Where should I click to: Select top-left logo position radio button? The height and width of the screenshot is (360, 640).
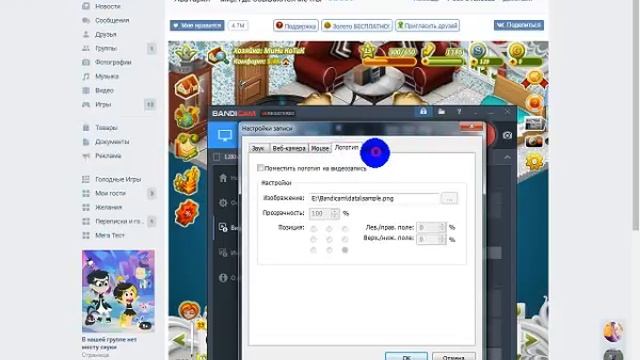click(313, 229)
